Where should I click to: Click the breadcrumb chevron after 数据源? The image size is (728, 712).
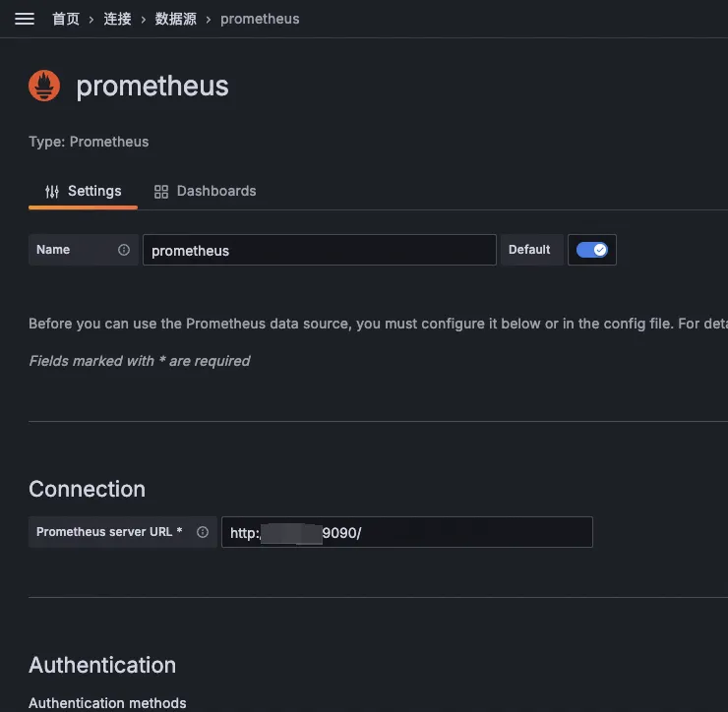coord(208,19)
